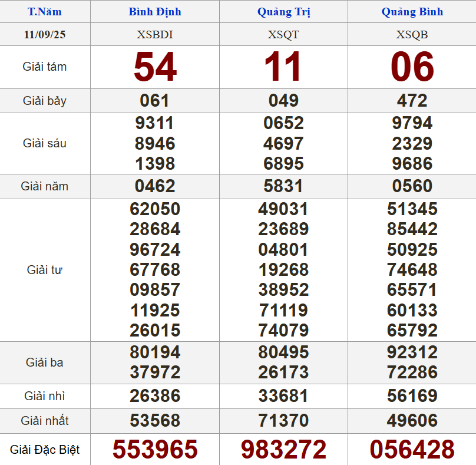Screen dimensions: 476x465
Task: Open the T.Năm header link
Action: tap(45, 12)
